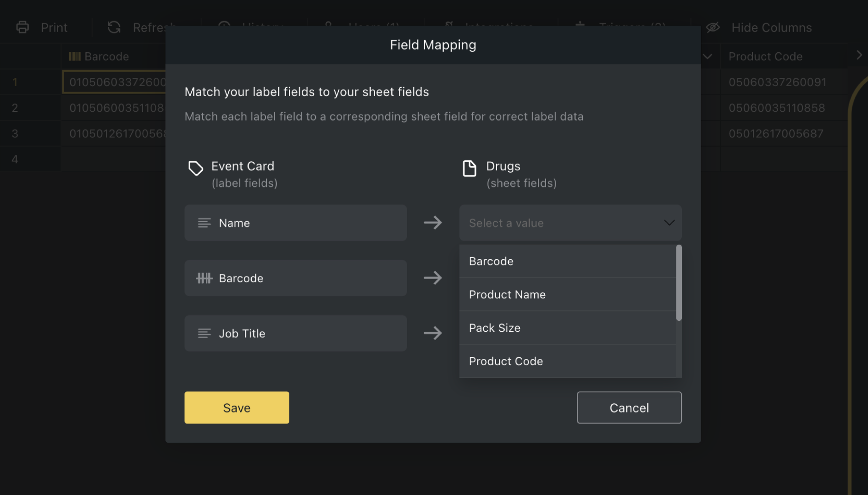This screenshot has width=868, height=495.
Task: Click the Drugs heading text
Action: [x=503, y=166]
